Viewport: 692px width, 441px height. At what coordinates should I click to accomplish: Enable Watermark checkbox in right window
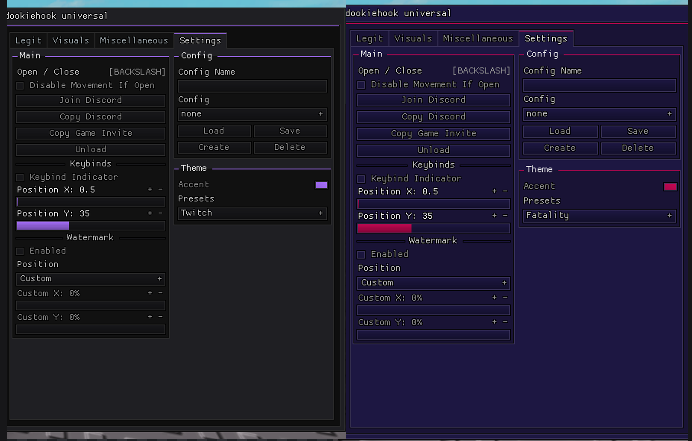[361, 255]
